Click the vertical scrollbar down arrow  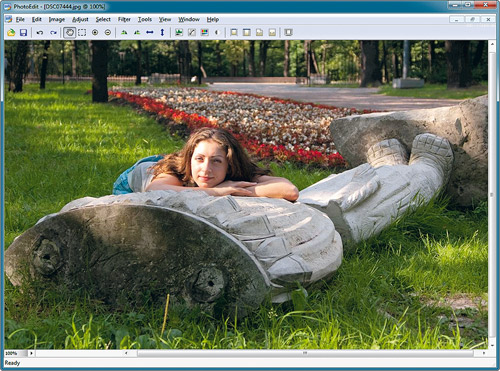[x=492, y=346]
